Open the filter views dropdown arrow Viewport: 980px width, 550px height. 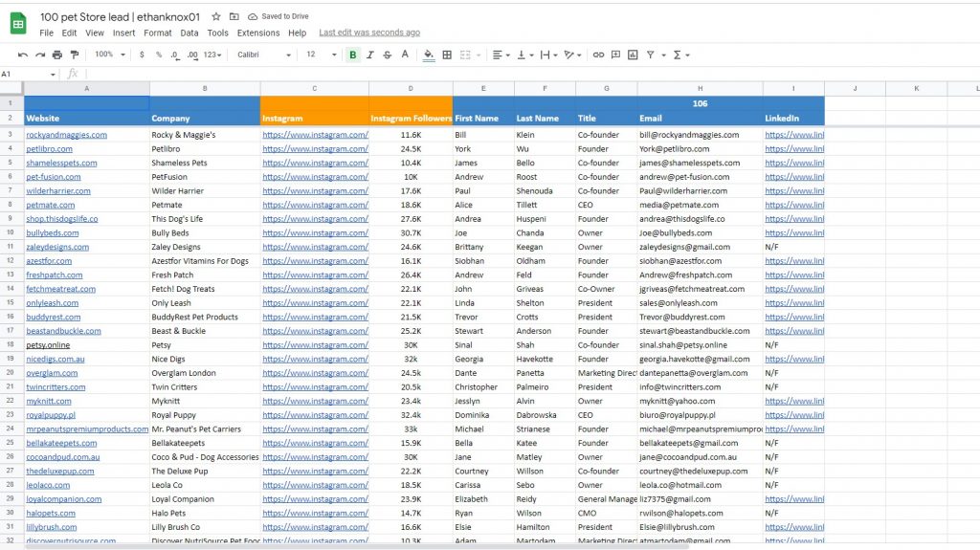664,55
